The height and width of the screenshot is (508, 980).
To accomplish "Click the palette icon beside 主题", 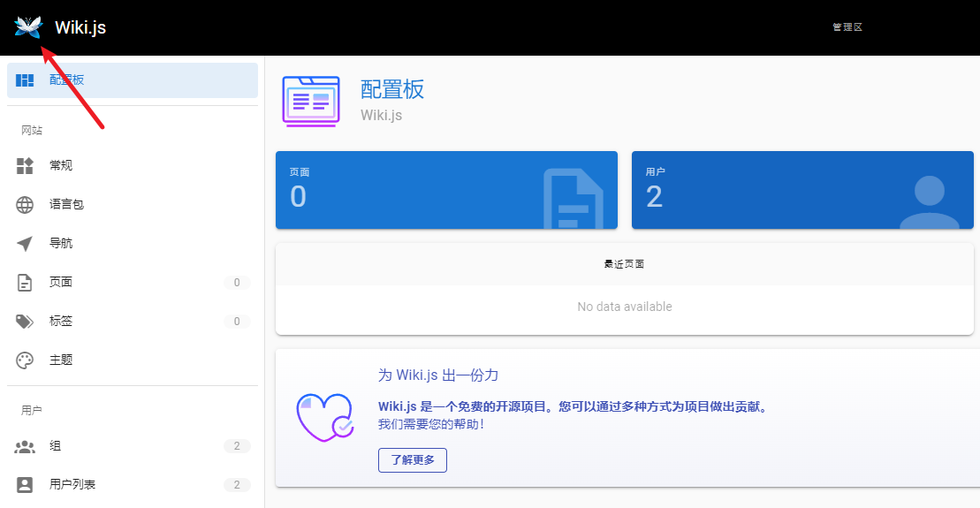I will (x=25, y=360).
